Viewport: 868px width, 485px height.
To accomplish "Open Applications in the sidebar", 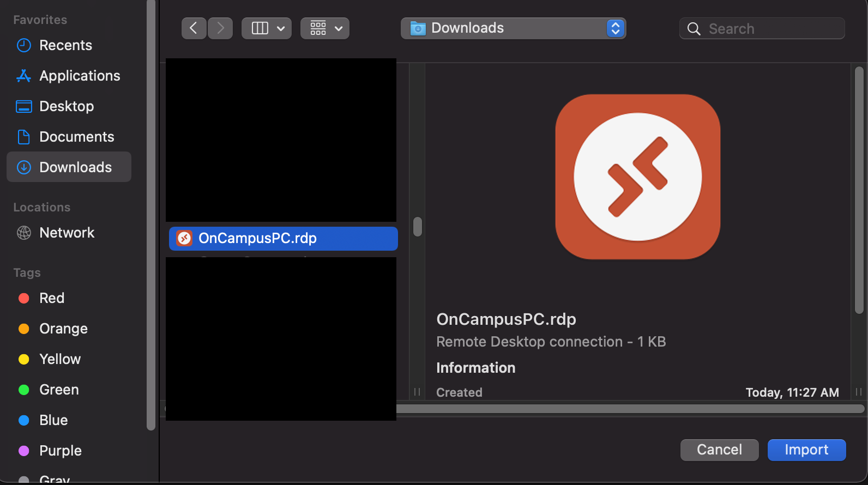I will click(x=69, y=76).
